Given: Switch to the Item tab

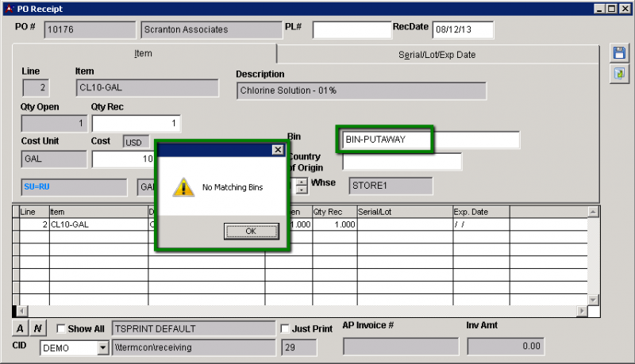Looking at the screenshot, I should tap(144, 54).
